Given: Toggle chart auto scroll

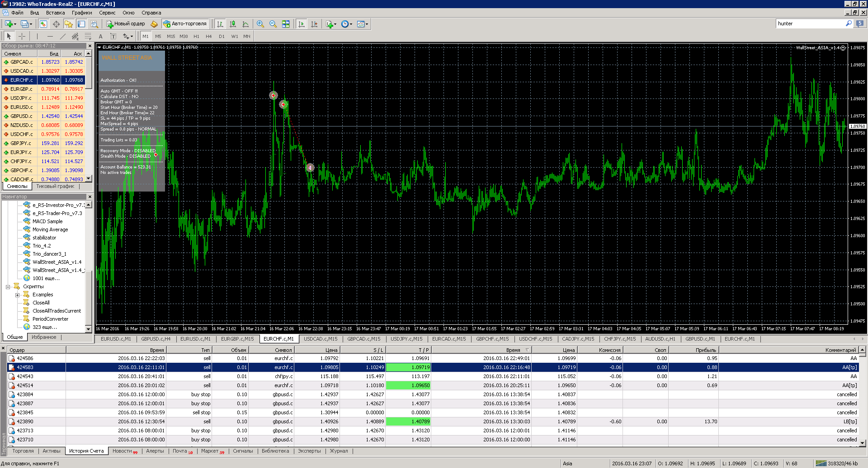Looking at the screenshot, I should tap(302, 24).
